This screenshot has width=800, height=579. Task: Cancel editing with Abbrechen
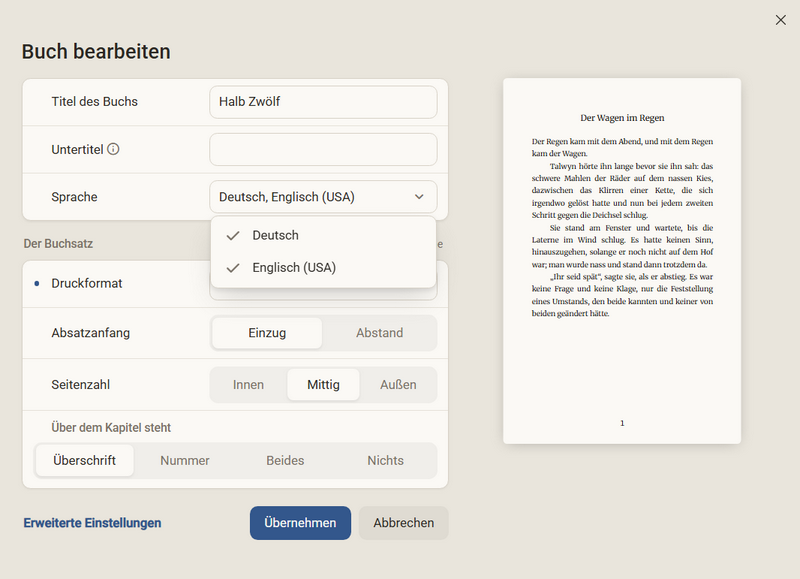point(404,523)
